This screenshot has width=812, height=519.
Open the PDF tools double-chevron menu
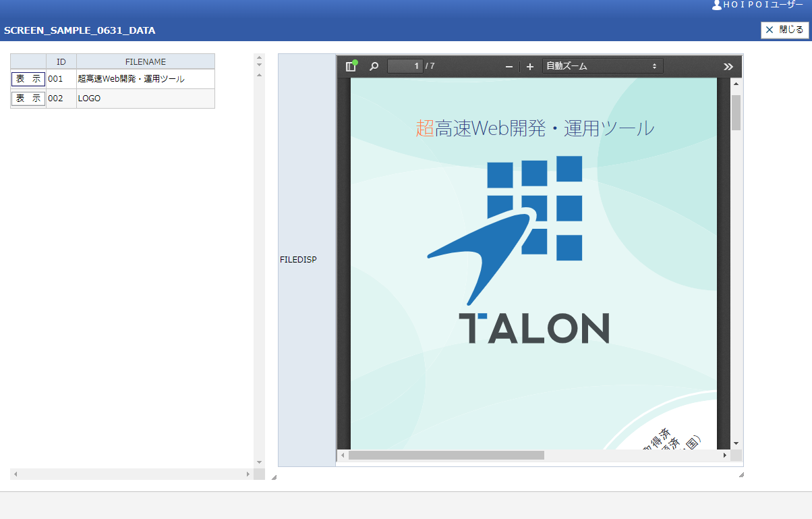pyautogui.click(x=728, y=66)
